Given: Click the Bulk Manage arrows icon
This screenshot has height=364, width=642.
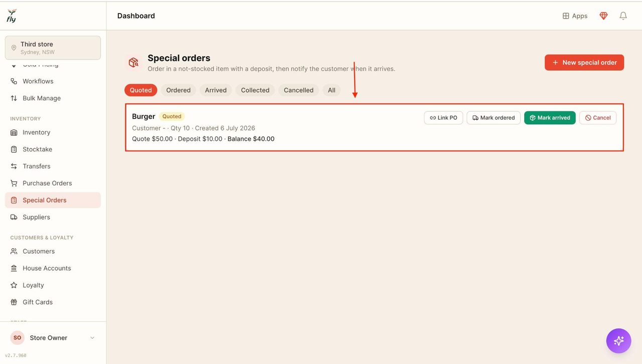Looking at the screenshot, I should pos(14,98).
